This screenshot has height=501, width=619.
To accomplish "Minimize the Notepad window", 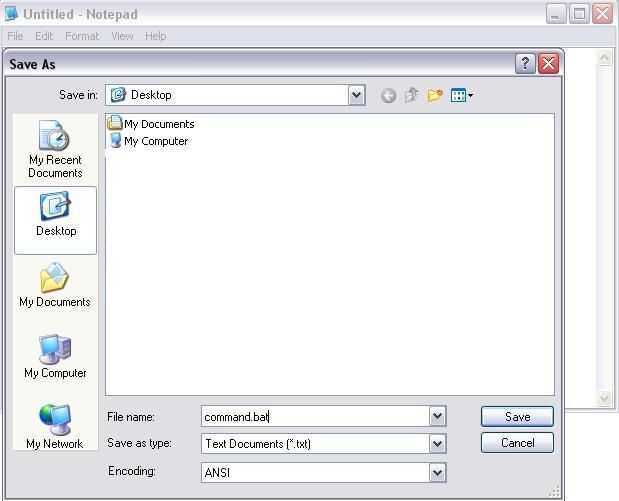I will coord(556,14).
